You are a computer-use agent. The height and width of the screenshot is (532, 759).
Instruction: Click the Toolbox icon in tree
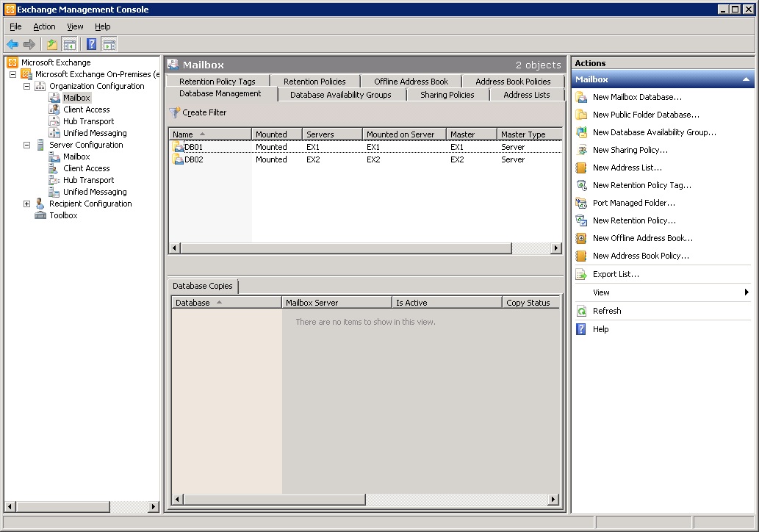pos(40,215)
